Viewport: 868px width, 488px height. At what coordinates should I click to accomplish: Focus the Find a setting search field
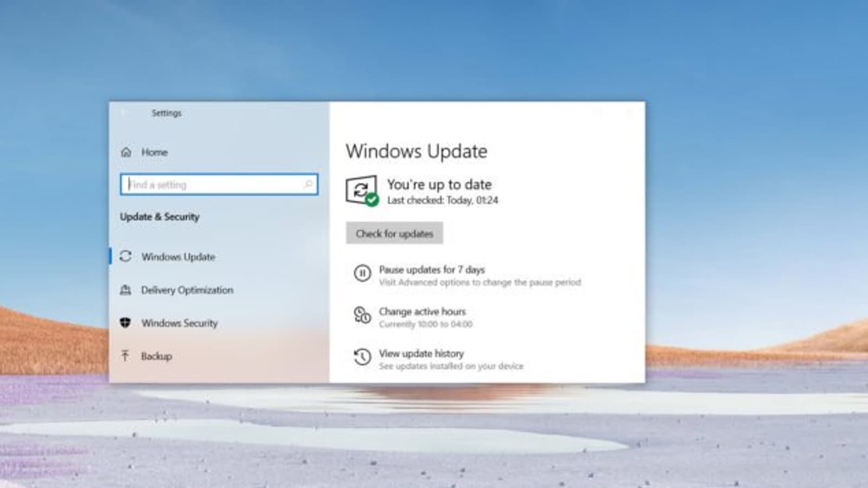pos(219,184)
